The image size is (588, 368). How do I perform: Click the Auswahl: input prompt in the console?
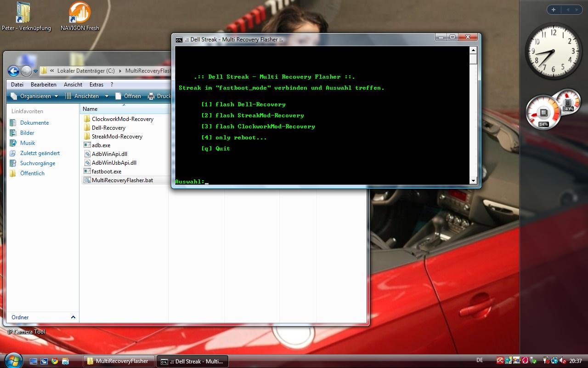190,182
